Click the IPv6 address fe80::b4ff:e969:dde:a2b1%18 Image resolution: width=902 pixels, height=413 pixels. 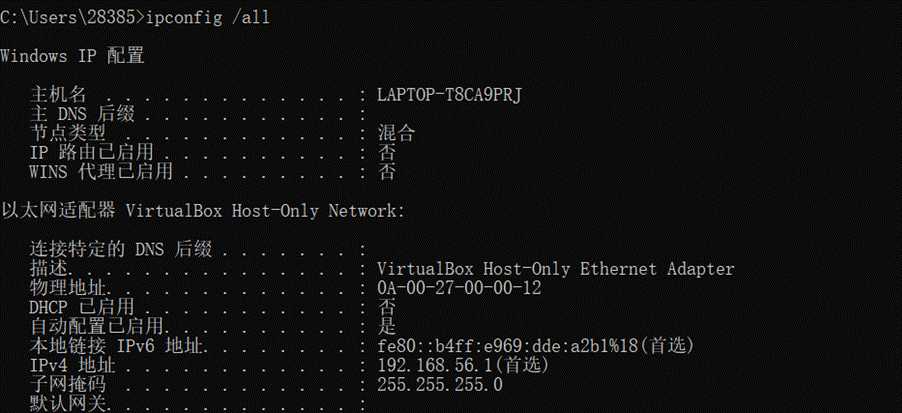507,346
